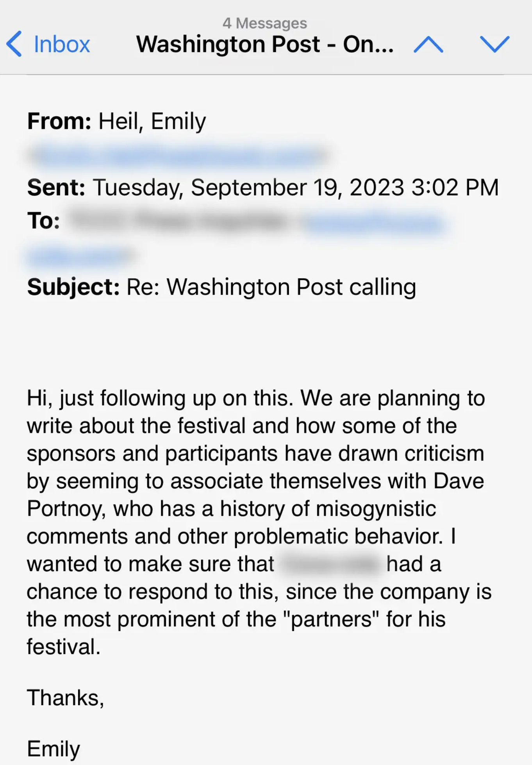Select blurred company name in message body

pyautogui.click(x=330, y=564)
